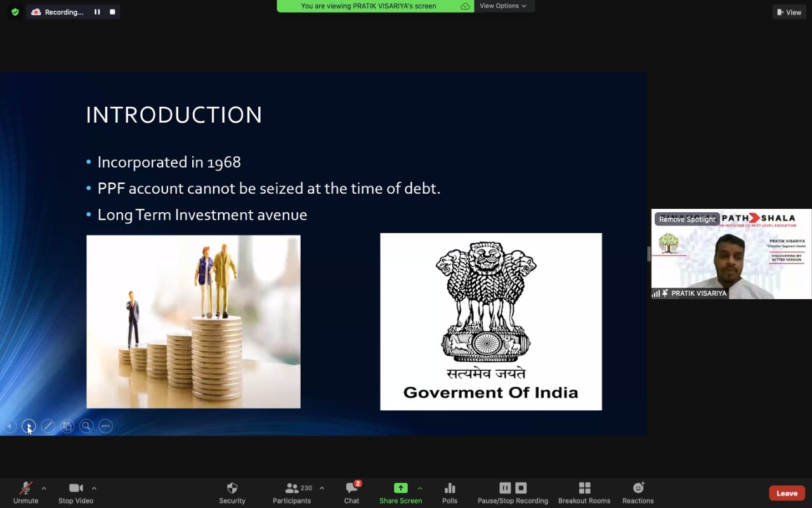This screenshot has height=508, width=812.
Task: Stop the video camera
Action: [75, 493]
